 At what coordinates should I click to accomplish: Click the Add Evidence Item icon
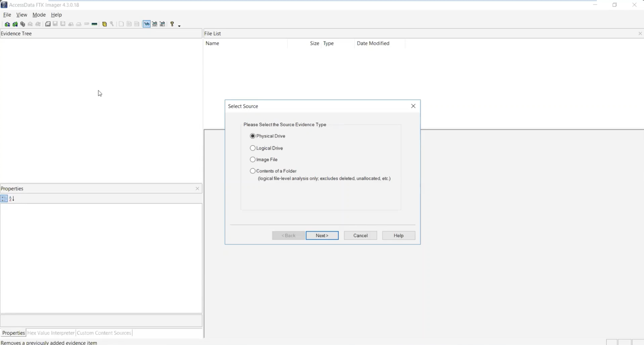coord(8,24)
